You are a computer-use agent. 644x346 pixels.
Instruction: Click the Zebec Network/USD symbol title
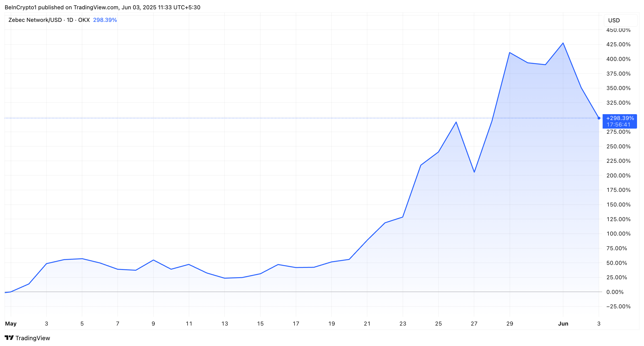(x=35, y=20)
